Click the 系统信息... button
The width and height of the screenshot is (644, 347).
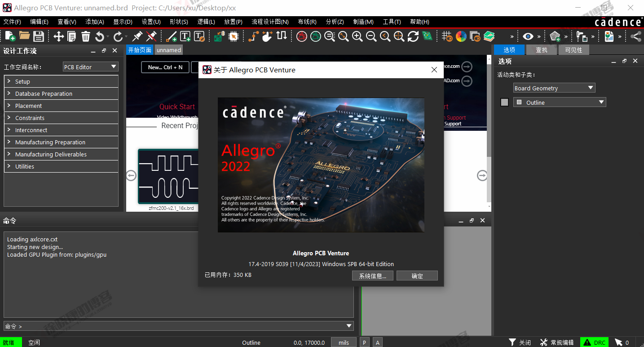pyautogui.click(x=373, y=276)
